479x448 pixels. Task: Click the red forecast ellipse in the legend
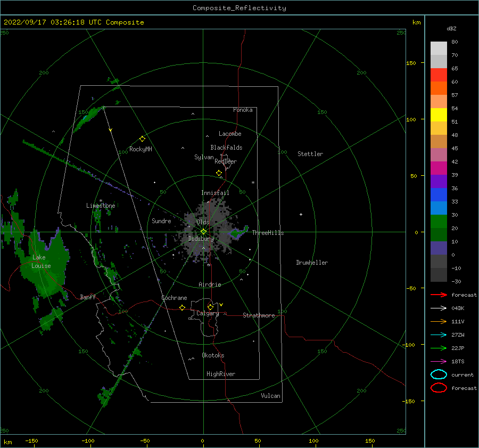(x=439, y=388)
